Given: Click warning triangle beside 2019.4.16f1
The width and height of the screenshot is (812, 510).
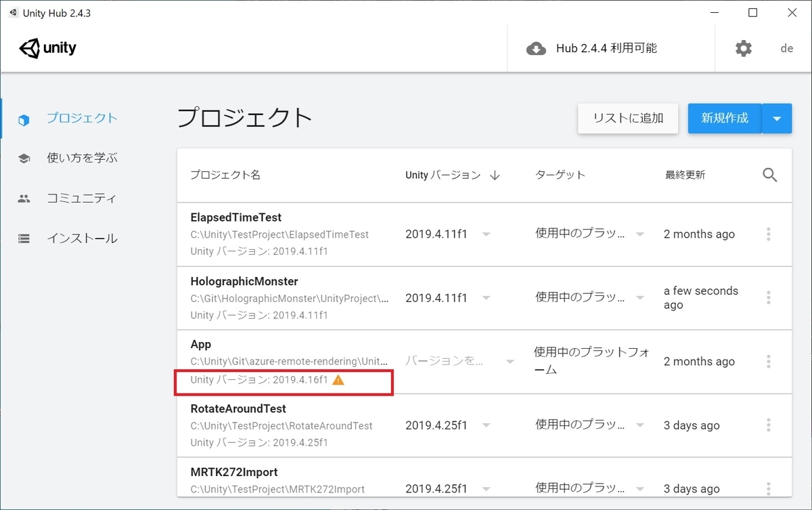Looking at the screenshot, I should pyautogui.click(x=339, y=380).
